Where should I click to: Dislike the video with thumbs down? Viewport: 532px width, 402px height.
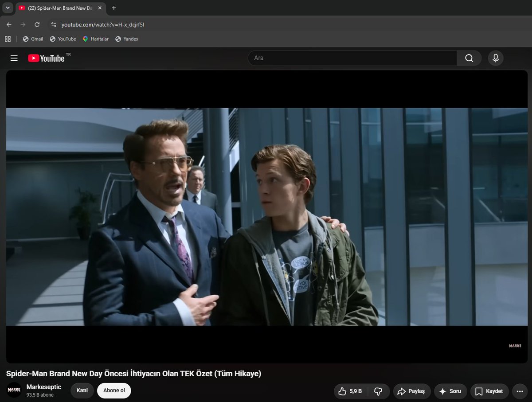coord(378,391)
